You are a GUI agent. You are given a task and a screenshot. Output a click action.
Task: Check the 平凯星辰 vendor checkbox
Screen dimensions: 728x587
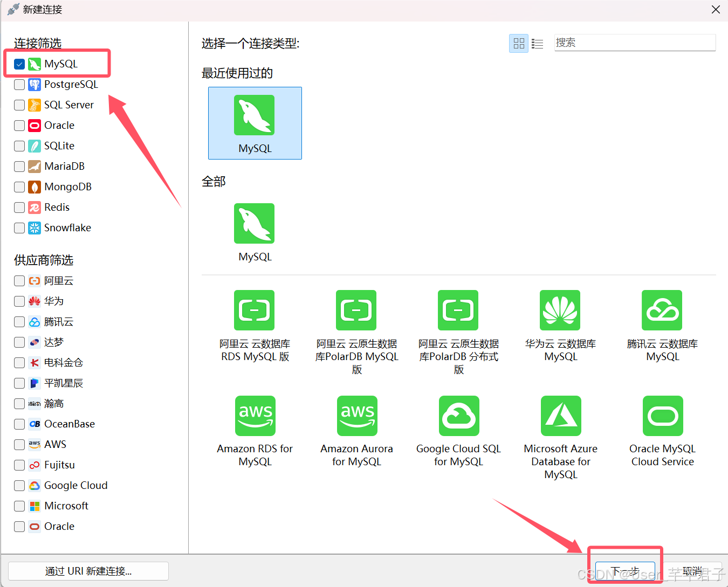19,383
